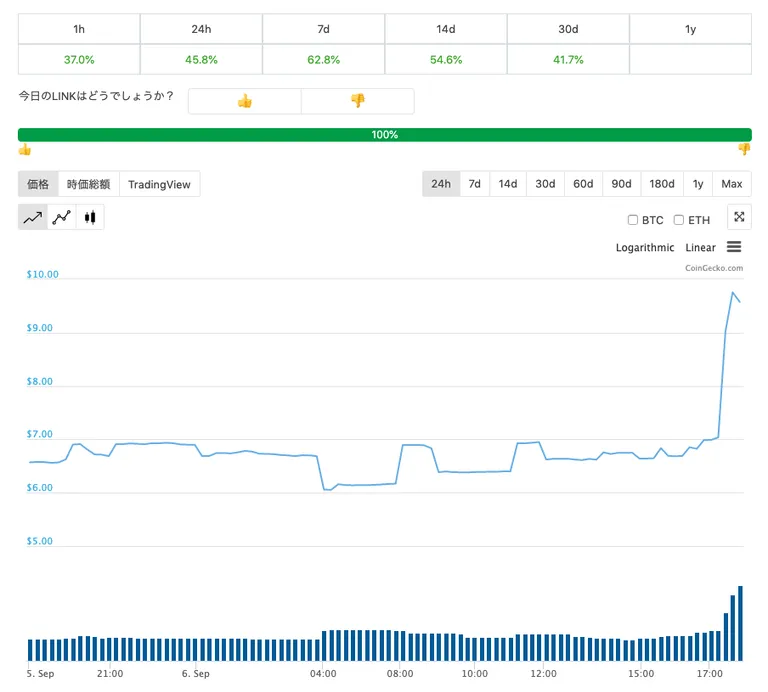
Task: Click the green 100% sentiment bar
Action: pyautogui.click(x=384, y=135)
